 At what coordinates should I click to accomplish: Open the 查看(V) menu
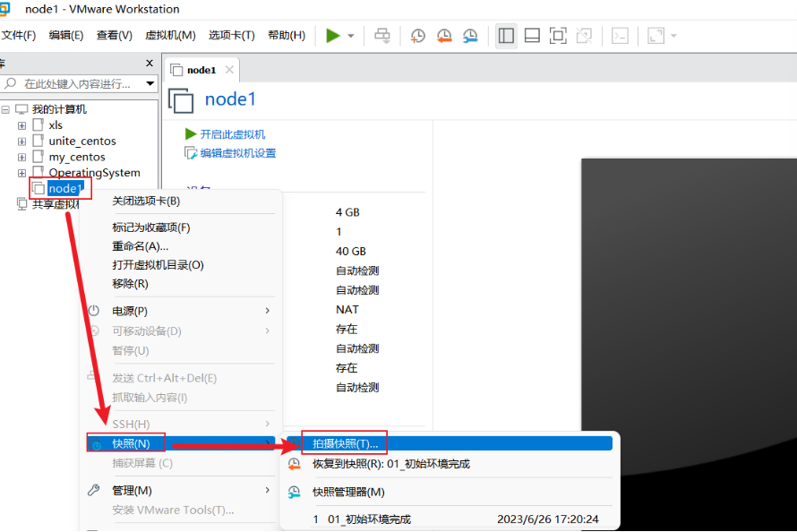point(115,35)
